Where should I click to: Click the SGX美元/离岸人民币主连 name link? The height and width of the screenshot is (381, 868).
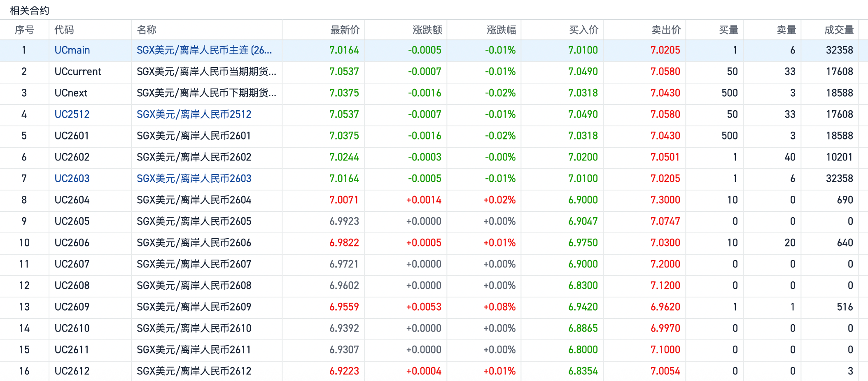(x=204, y=50)
